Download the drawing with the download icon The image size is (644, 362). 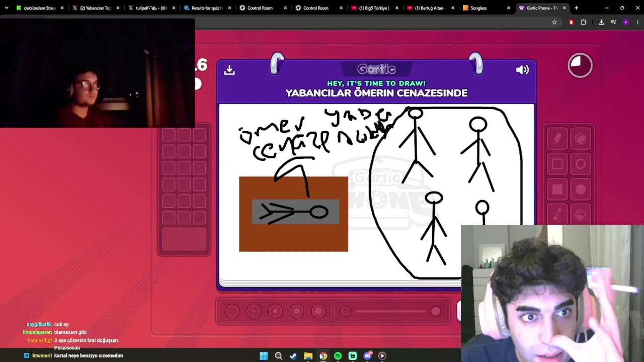pyautogui.click(x=229, y=70)
